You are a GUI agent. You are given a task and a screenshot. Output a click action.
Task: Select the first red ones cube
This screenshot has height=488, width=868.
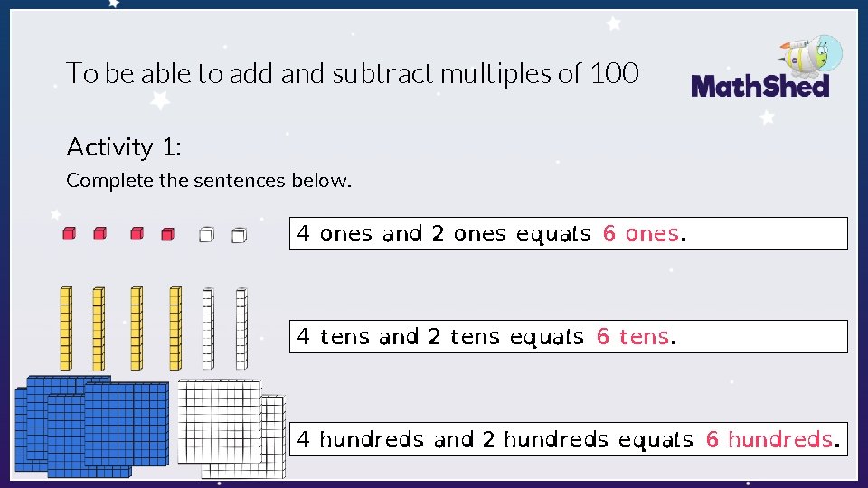(70, 233)
